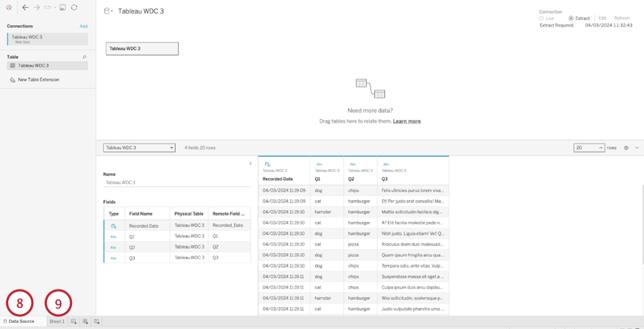
Task: Open the data source cylinder icon menu
Action: [x=108, y=11]
